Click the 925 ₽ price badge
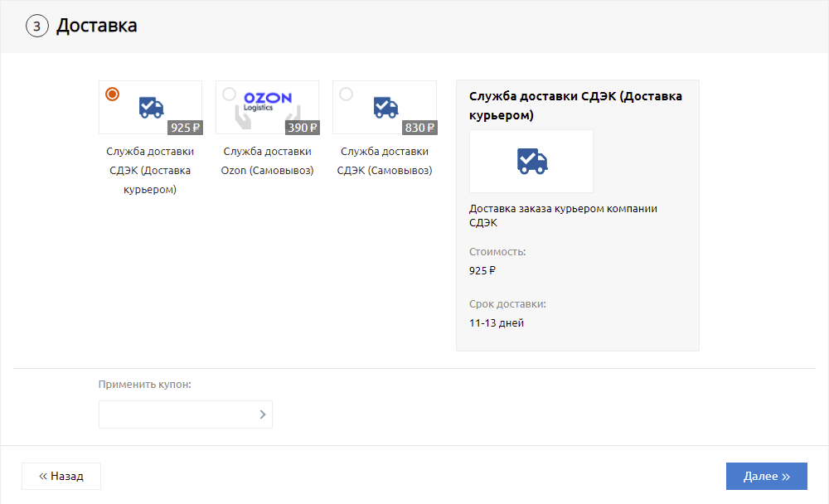829x504 pixels. point(185,128)
